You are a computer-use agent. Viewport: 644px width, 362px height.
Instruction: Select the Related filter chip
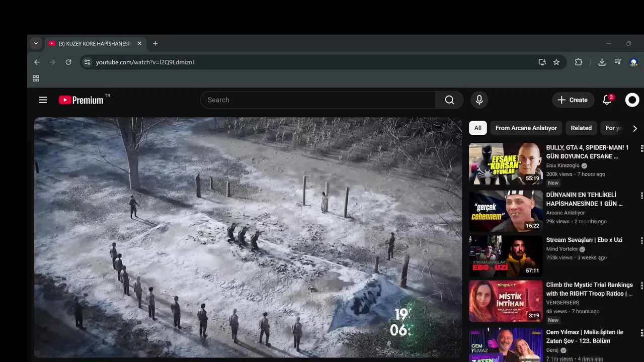point(581,128)
